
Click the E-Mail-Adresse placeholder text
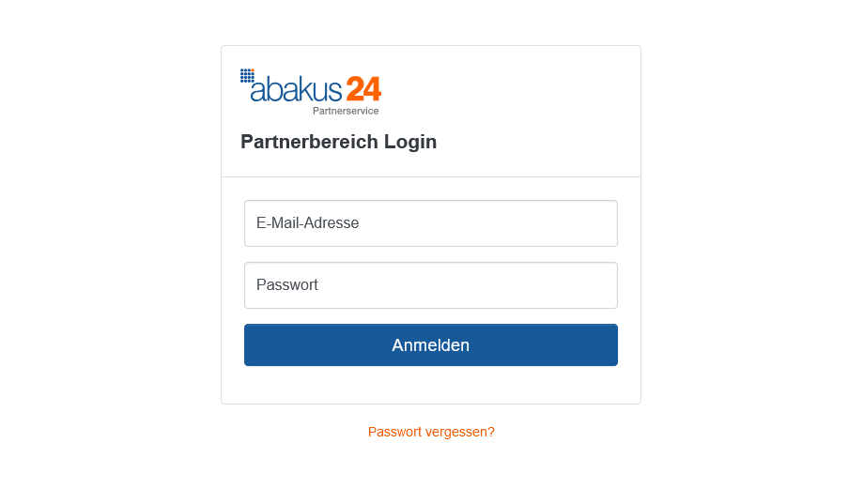coord(307,223)
